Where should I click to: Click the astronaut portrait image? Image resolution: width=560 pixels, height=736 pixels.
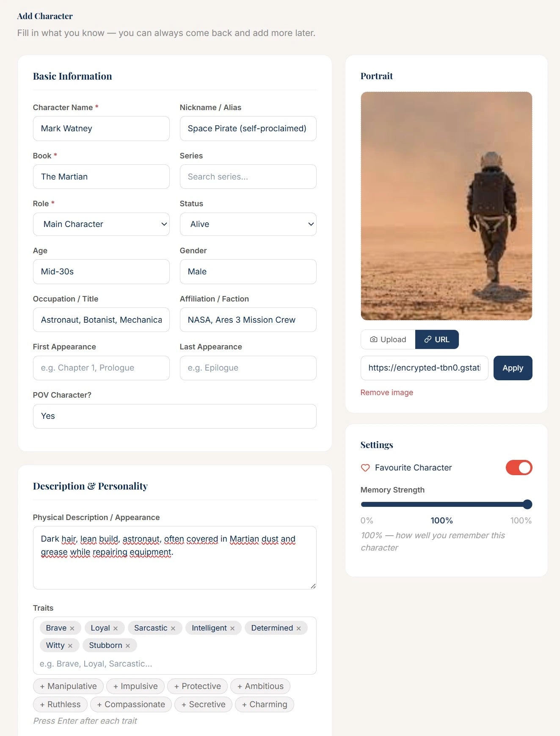pos(447,206)
